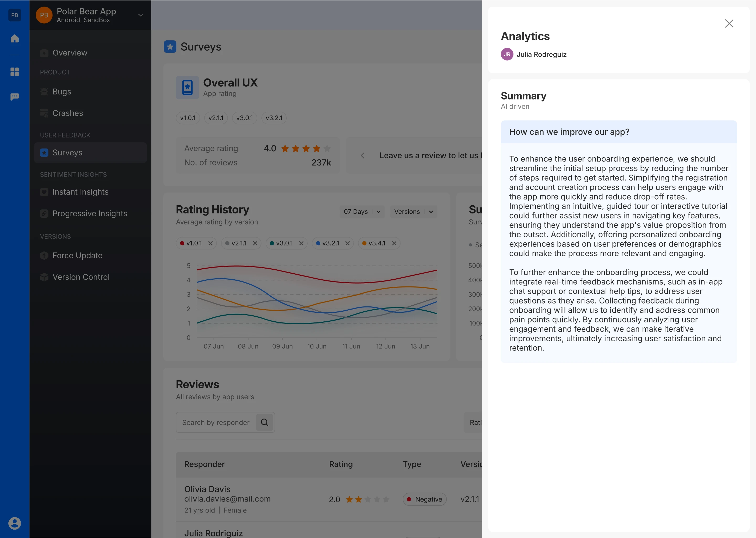Click the 237k reviews count
The image size is (756, 538).
[321, 163]
